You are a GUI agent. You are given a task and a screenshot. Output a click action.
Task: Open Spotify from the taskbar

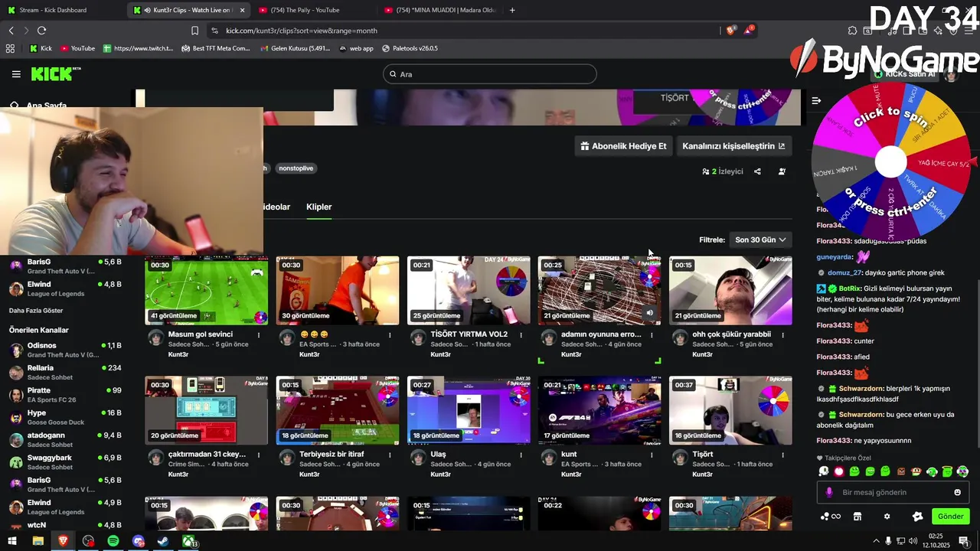coord(113,541)
